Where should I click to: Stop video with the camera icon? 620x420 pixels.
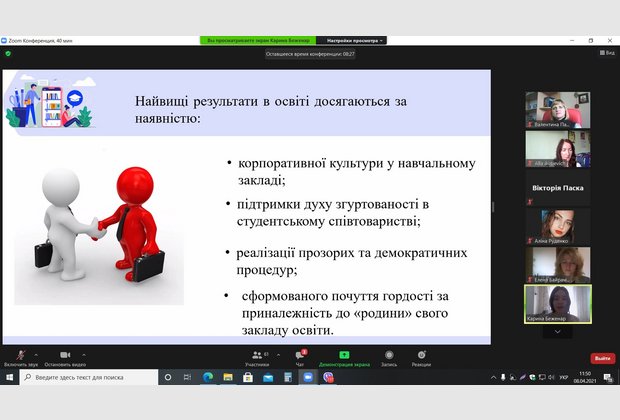click(65, 355)
